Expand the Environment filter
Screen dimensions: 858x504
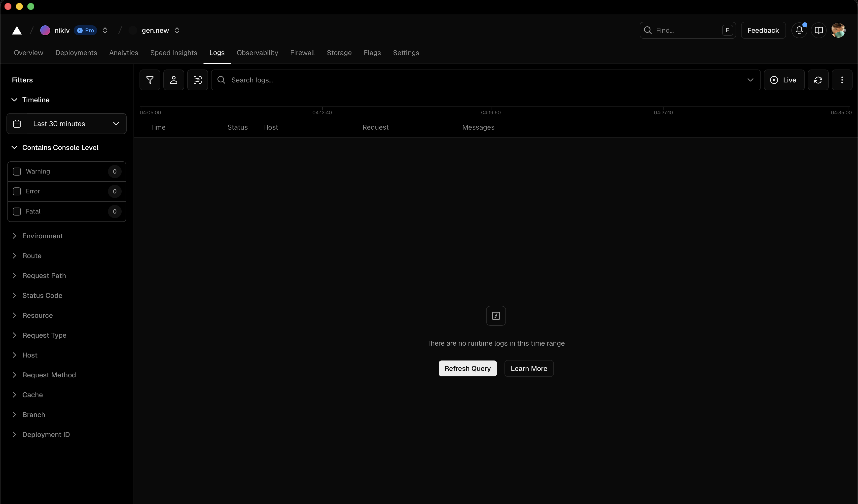click(x=37, y=236)
